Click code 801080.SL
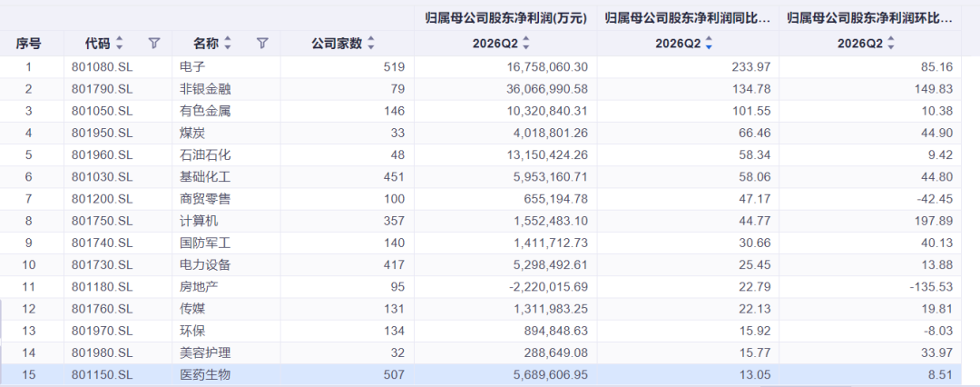This screenshot has width=980, height=387. click(x=102, y=67)
